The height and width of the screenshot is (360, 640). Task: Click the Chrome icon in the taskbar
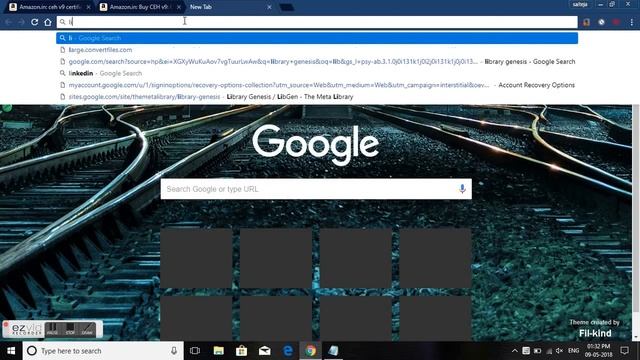[311, 351]
